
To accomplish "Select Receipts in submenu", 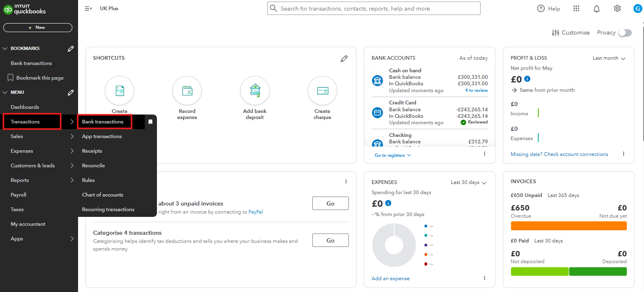I will point(92,151).
